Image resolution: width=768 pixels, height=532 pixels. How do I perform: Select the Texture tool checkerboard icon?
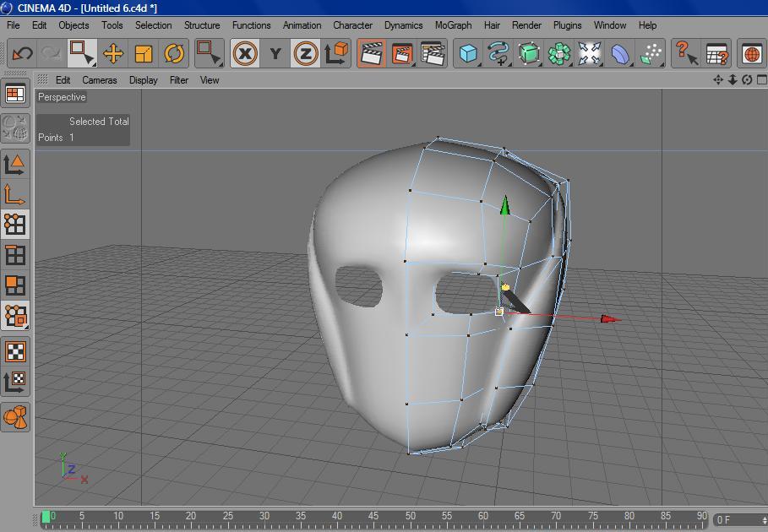[15, 351]
